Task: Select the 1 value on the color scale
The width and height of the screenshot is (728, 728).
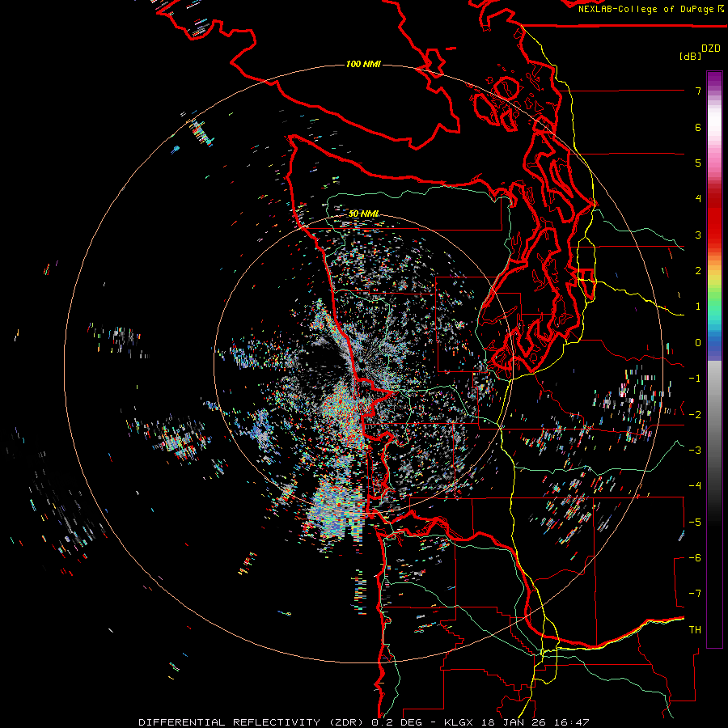Action: [x=698, y=307]
